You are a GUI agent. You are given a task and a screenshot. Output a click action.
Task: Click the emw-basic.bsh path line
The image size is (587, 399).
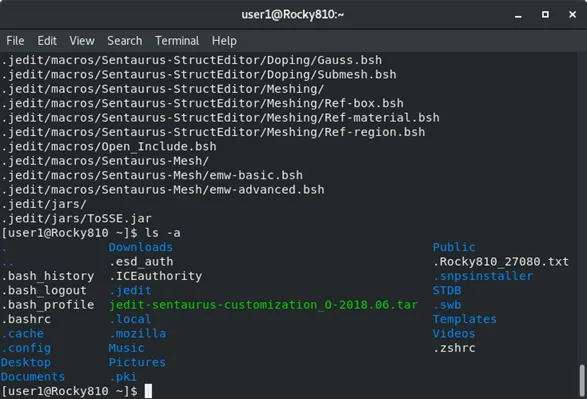152,175
